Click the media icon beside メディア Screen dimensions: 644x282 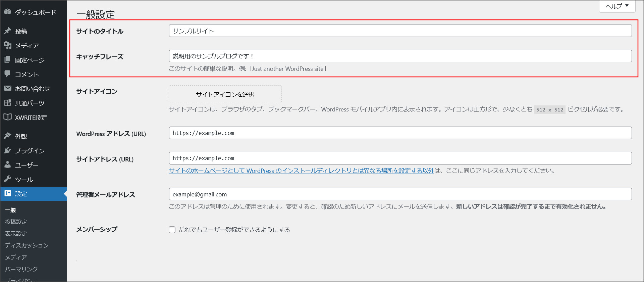point(7,45)
